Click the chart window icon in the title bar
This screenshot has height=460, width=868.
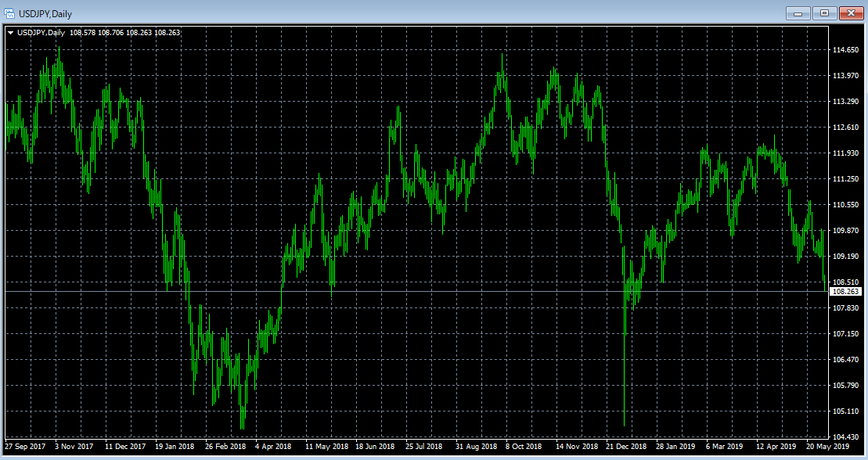coord(9,13)
